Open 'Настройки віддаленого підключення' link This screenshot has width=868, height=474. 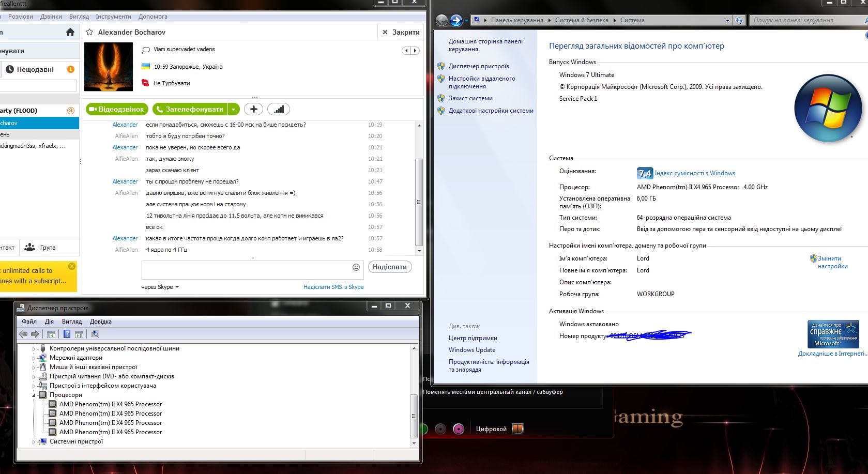(x=482, y=83)
